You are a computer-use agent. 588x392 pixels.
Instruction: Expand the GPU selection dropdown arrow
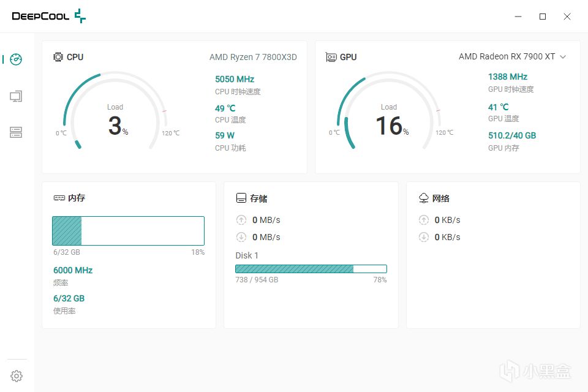[x=563, y=57]
